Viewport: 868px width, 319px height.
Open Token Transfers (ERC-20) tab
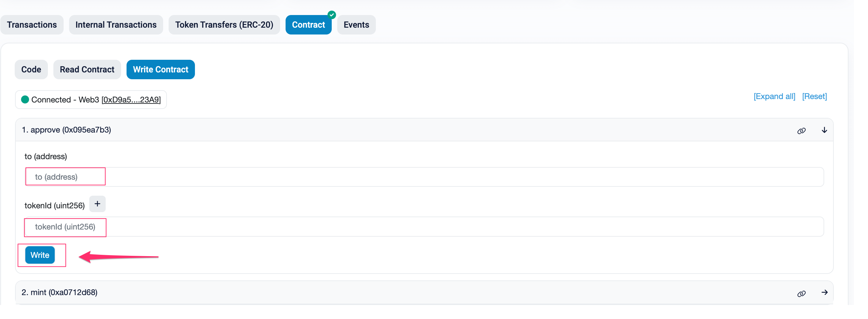pyautogui.click(x=224, y=25)
